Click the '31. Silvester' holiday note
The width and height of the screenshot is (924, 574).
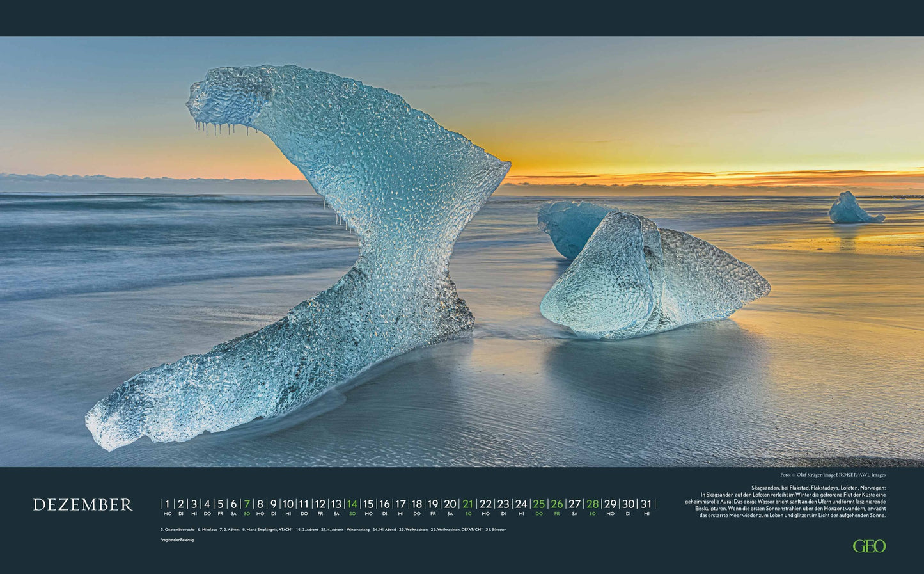[496, 530]
